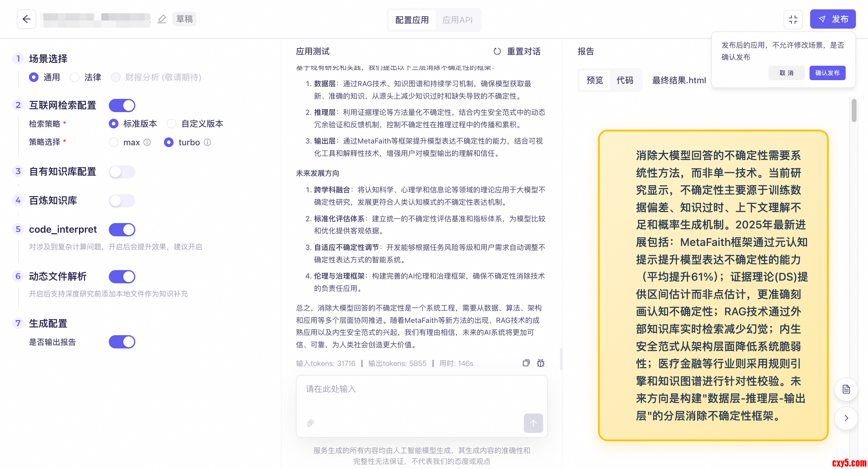This screenshot has width=868, height=469.
Task: Click the back arrow button
Action: point(26,19)
